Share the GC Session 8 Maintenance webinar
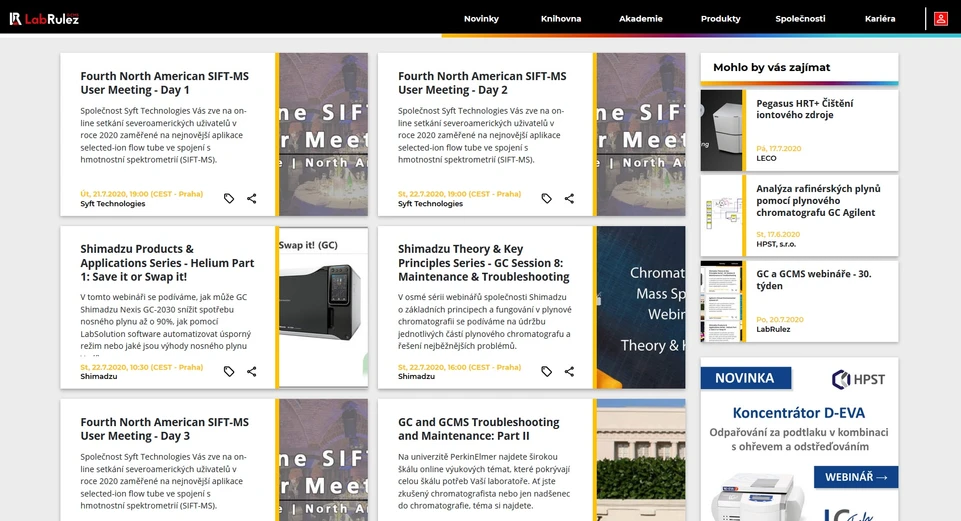This screenshot has height=521, width=961. coord(569,371)
